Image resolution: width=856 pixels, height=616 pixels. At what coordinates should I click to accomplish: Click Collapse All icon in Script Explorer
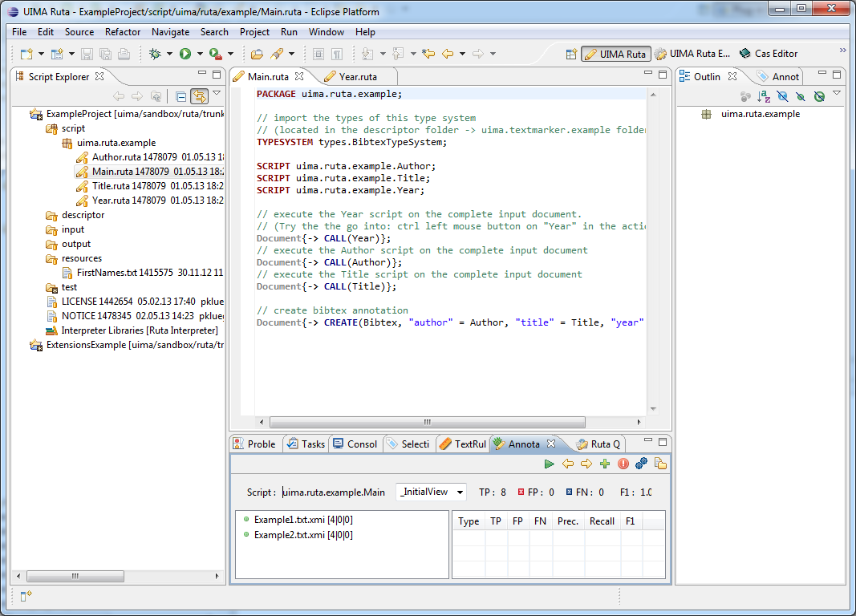181,96
